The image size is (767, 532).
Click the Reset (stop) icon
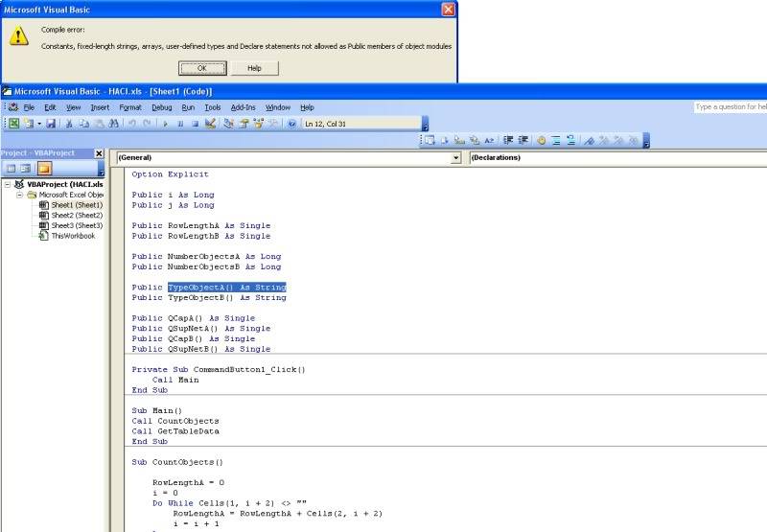[195, 124]
